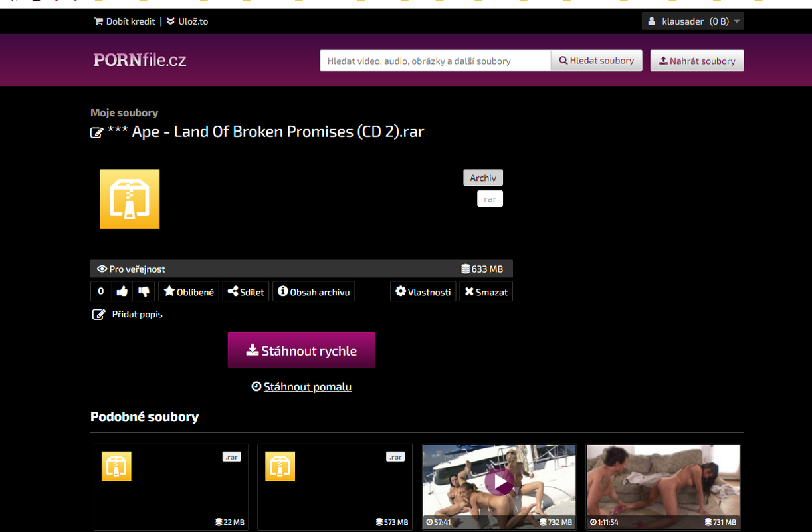
Task: Click the Stáhnout rychle download button
Action: pos(302,350)
